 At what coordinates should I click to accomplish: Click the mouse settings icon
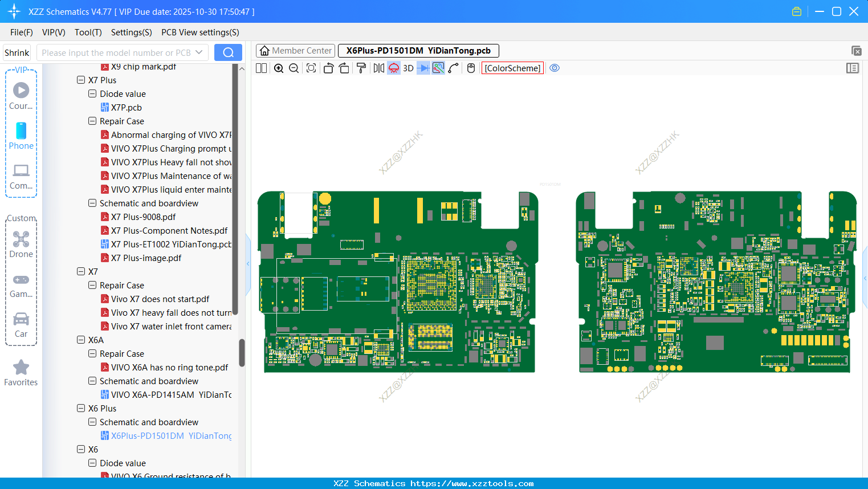point(471,68)
